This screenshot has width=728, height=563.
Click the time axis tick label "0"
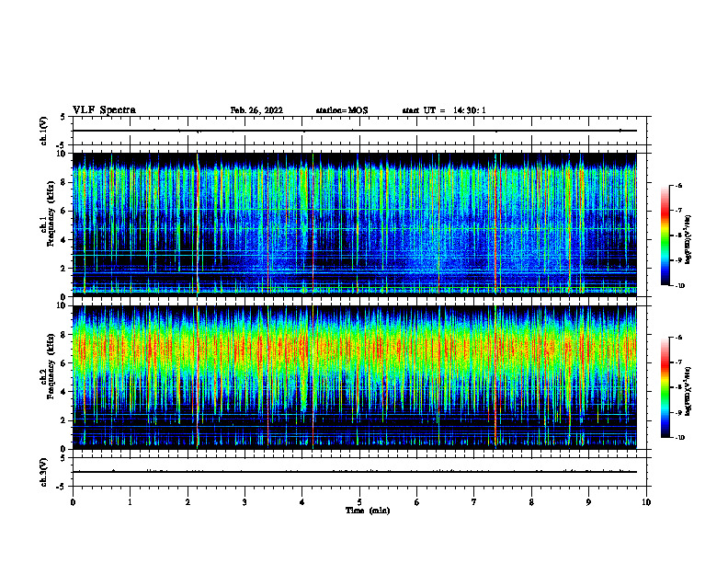click(x=73, y=502)
